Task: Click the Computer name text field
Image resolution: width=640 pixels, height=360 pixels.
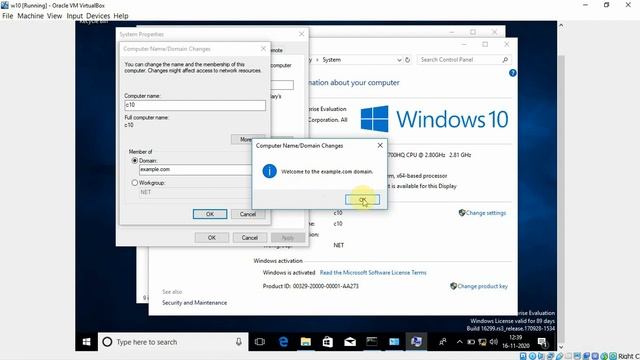Action: coord(195,105)
